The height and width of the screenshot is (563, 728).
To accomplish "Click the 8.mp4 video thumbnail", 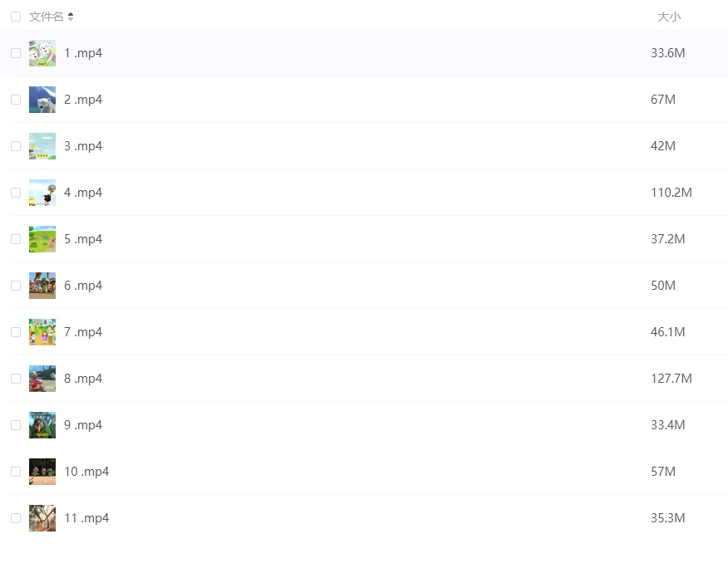I will (x=42, y=379).
